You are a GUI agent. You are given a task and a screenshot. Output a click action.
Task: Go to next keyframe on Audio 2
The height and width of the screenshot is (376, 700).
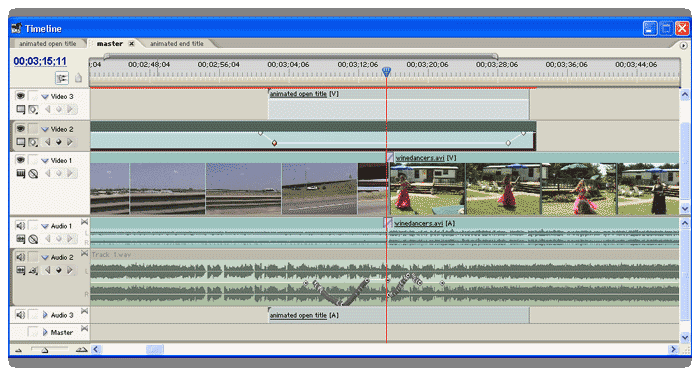click(70, 270)
